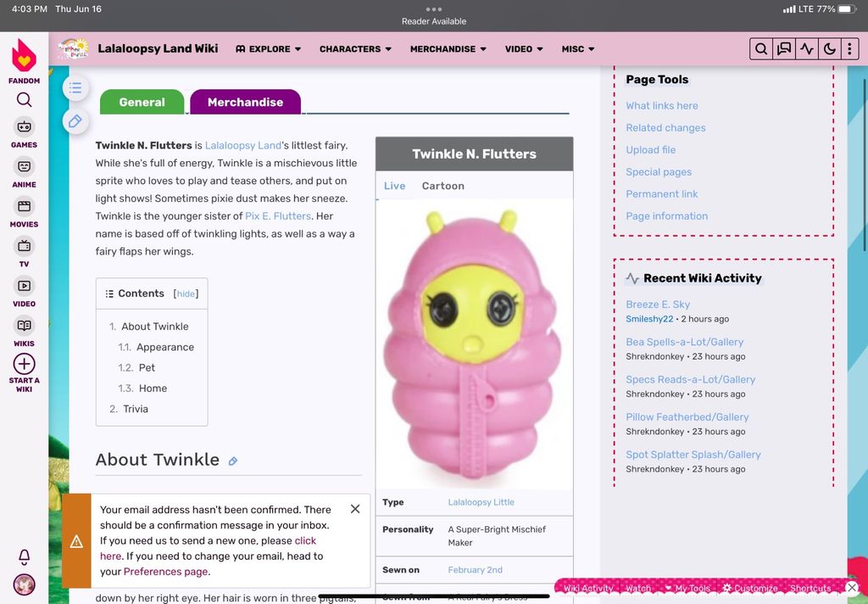Hide the Contents box
Image resolution: width=868 pixels, height=604 pixels.
[186, 294]
